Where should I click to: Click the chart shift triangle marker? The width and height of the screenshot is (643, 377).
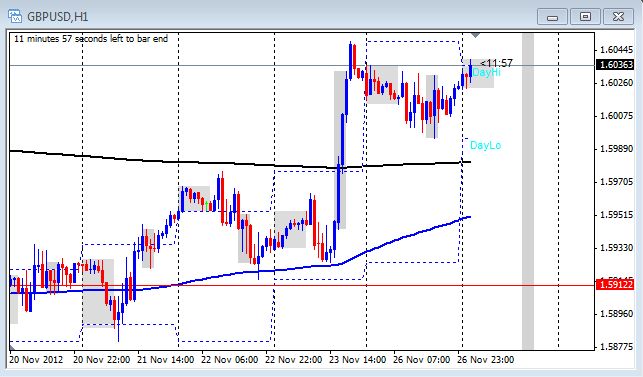coord(475,36)
